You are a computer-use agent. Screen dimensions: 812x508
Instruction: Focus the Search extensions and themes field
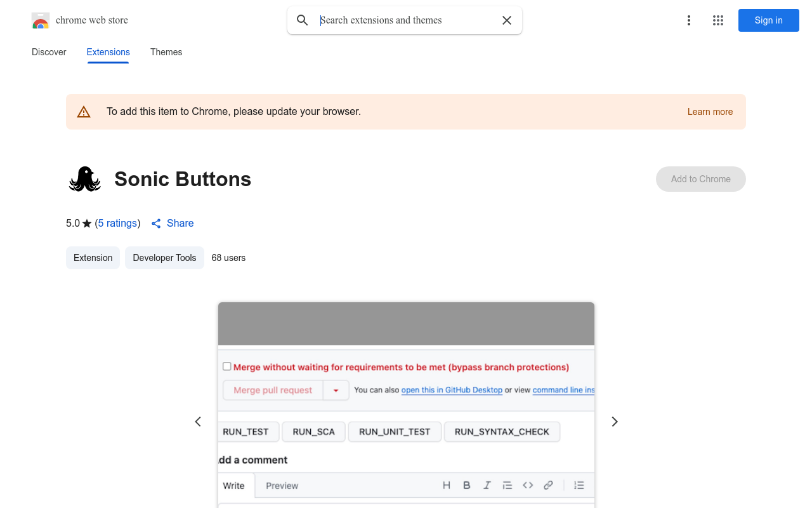(x=406, y=20)
